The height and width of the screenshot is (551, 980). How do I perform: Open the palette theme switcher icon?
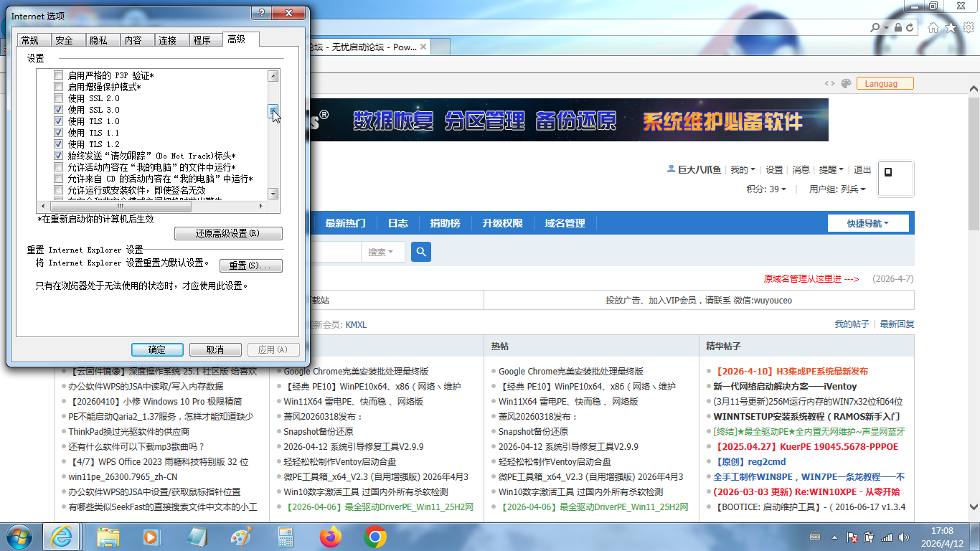click(846, 83)
